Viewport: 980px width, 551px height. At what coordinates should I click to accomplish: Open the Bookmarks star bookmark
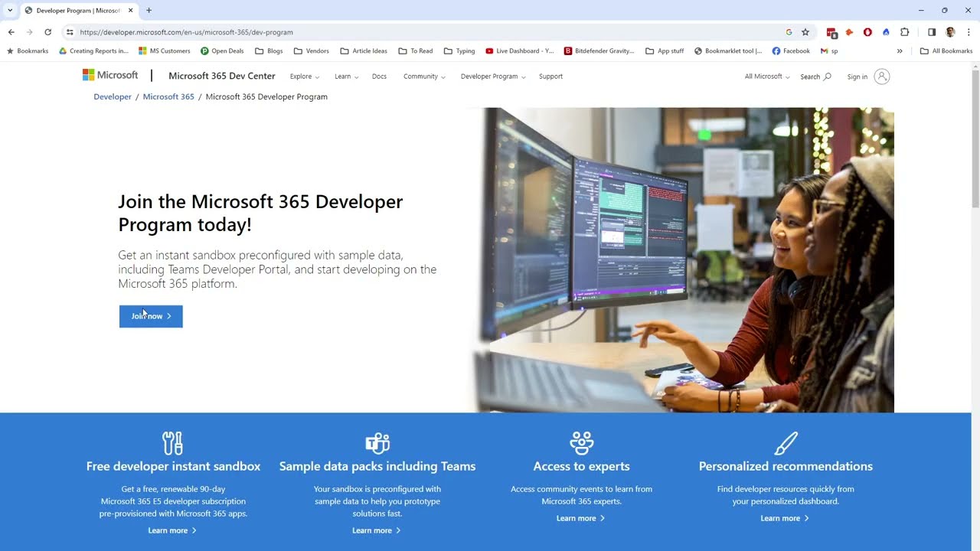[27, 51]
